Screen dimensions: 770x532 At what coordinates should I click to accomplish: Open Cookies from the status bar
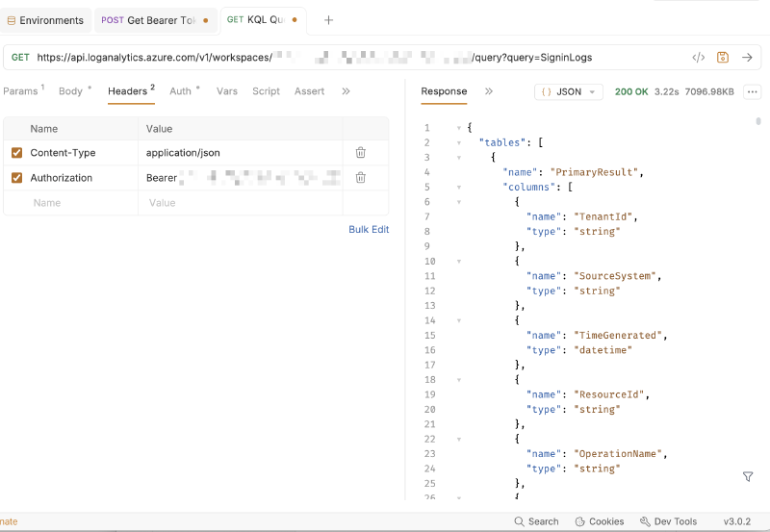[x=599, y=521]
